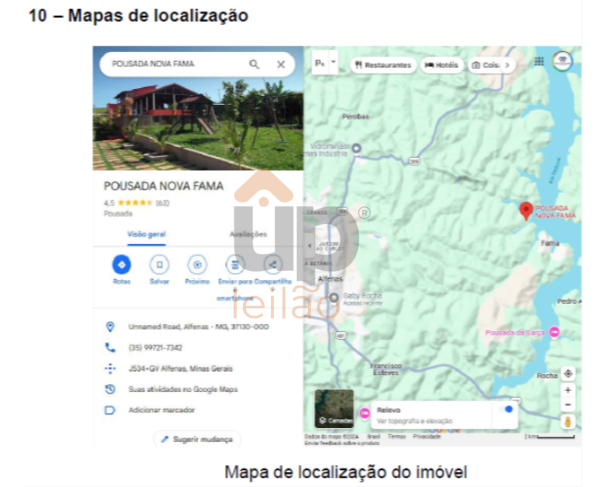Click the address pin icon

[x=110, y=327]
